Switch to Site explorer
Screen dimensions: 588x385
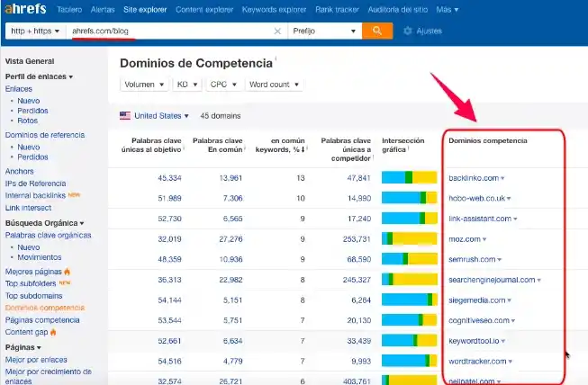tap(145, 10)
